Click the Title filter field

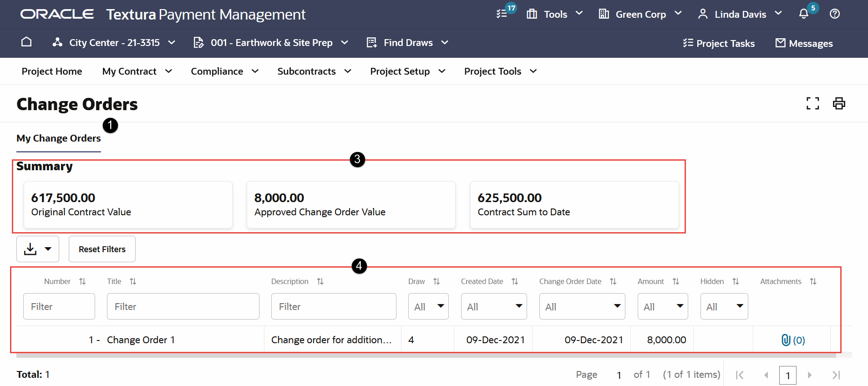click(x=183, y=306)
